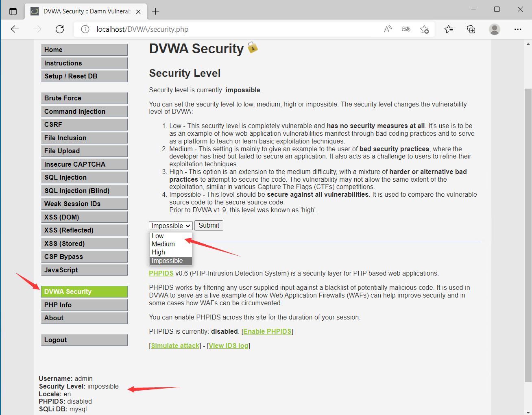532x415 pixels.
Task: Open the CSRF menu item
Action: pyautogui.click(x=84, y=125)
